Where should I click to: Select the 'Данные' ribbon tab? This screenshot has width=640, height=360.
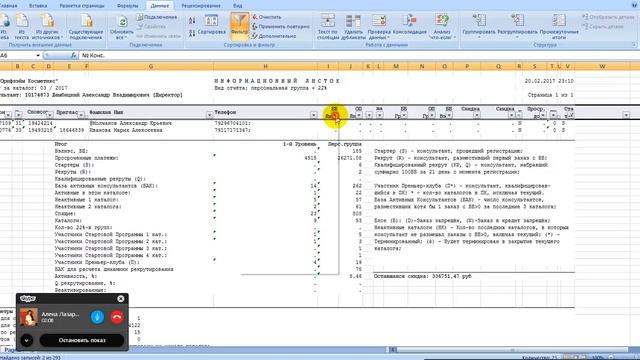point(160,6)
